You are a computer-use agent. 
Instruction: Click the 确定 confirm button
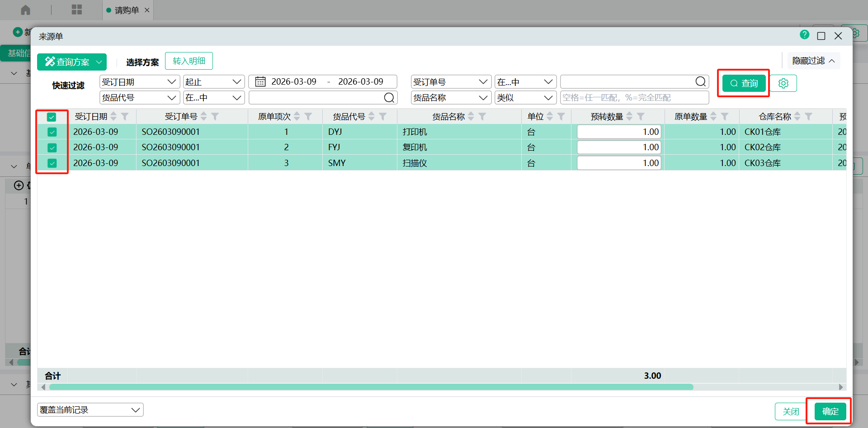[830, 411]
